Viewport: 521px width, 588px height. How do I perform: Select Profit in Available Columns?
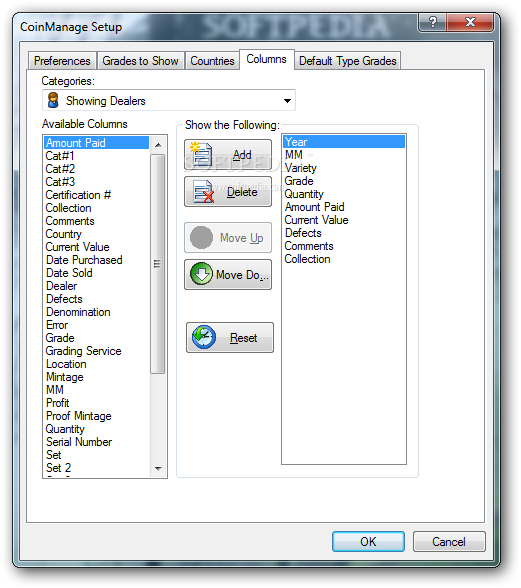click(x=96, y=403)
